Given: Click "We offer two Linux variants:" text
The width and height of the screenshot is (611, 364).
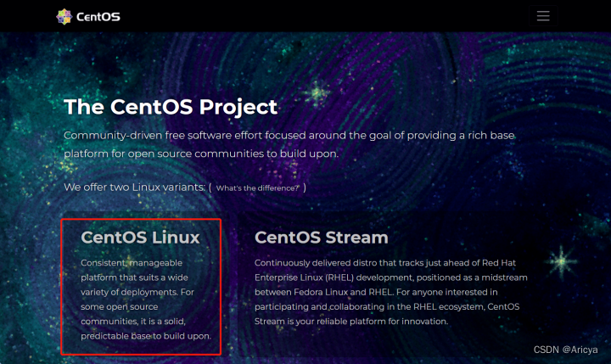Looking at the screenshot, I should [134, 188].
